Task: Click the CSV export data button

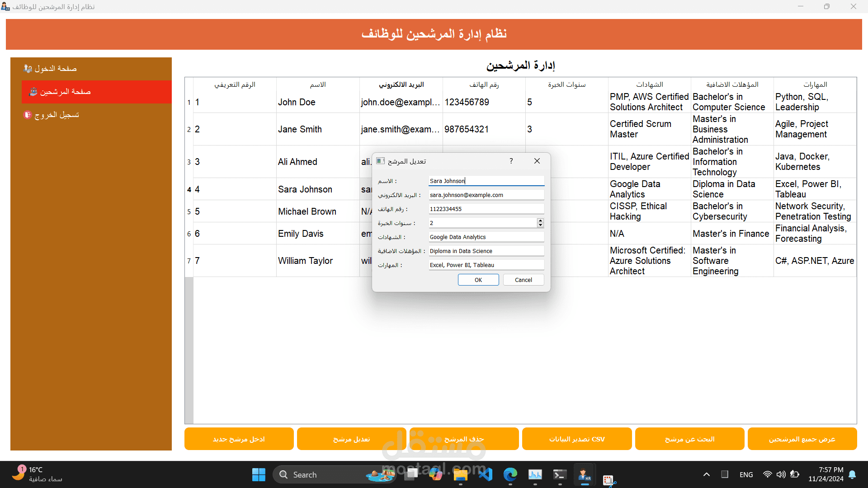Action: (x=576, y=439)
